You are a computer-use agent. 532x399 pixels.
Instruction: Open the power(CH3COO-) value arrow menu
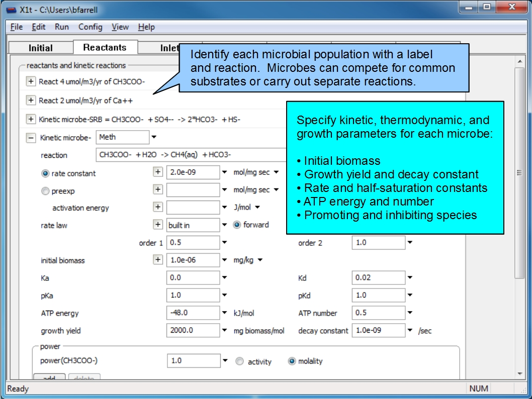point(225,361)
